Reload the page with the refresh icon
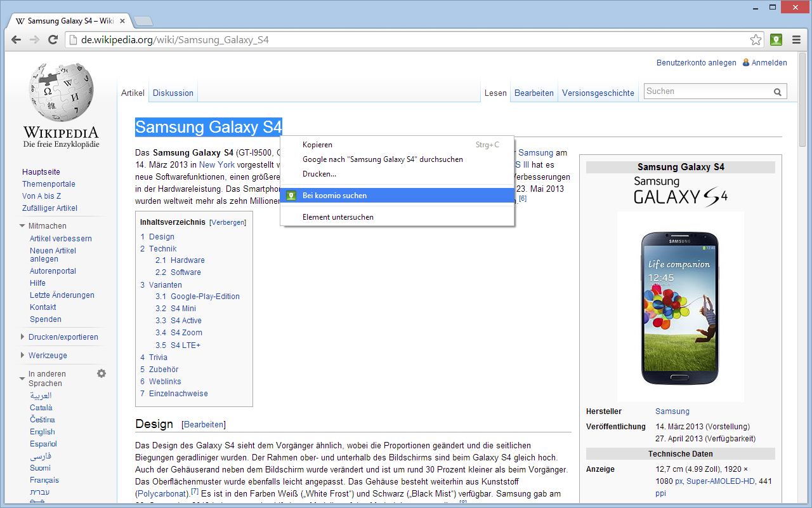 pos(53,40)
